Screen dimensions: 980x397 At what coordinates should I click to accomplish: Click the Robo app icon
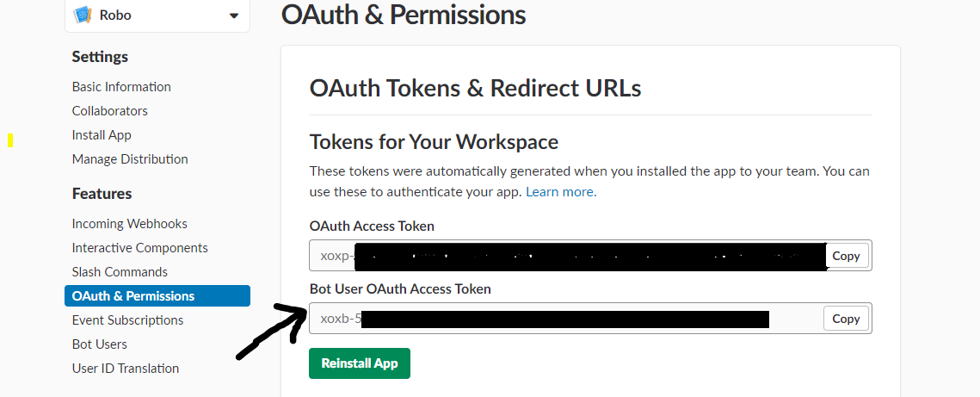pyautogui.click(x=83, y=15)
